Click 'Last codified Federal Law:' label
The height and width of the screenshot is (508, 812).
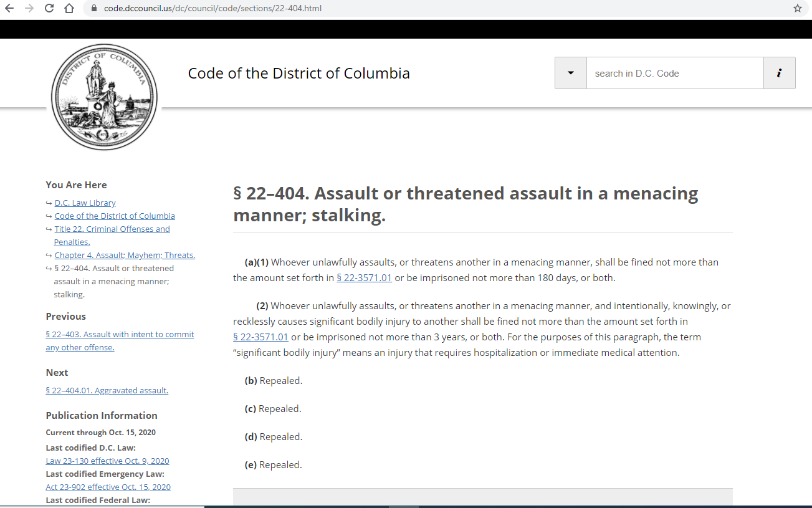98,500
